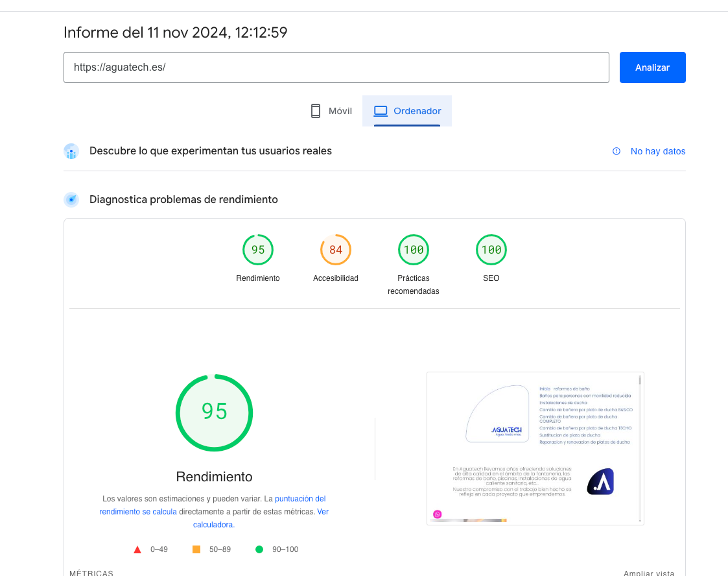Select the 95 Rendimiento score gauge
728x576 pixels.
click(257, 250)
